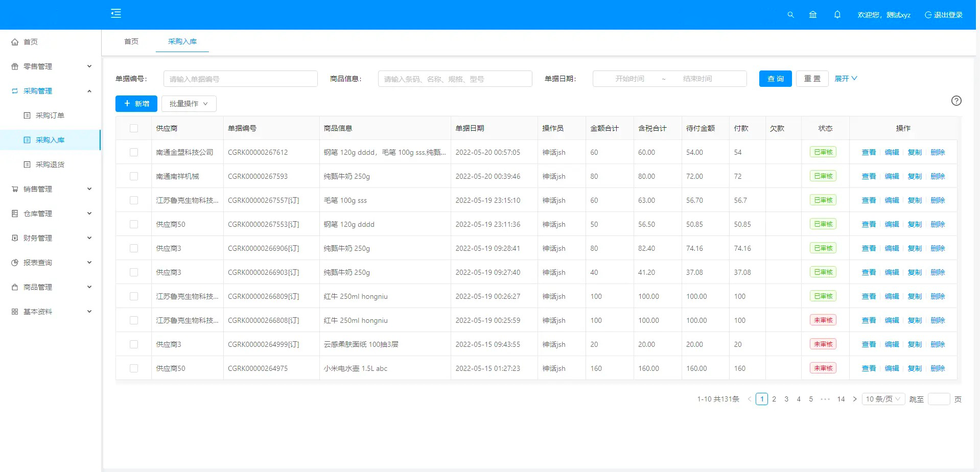The height and width of the screenshot is (472, 980).
Task: Tick checkbox for CGRK00000266906[订] row
Action: click(134, 248)
